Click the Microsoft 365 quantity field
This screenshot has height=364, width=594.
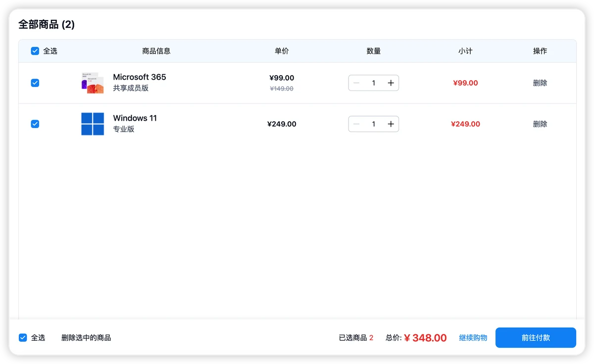click(374, 83)
